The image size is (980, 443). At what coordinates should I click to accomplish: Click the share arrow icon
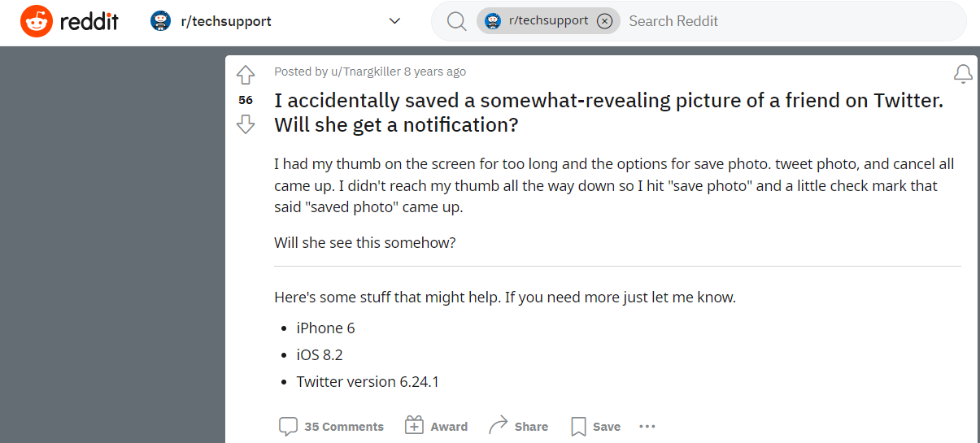pyautogui.click(x=498, y=425)
